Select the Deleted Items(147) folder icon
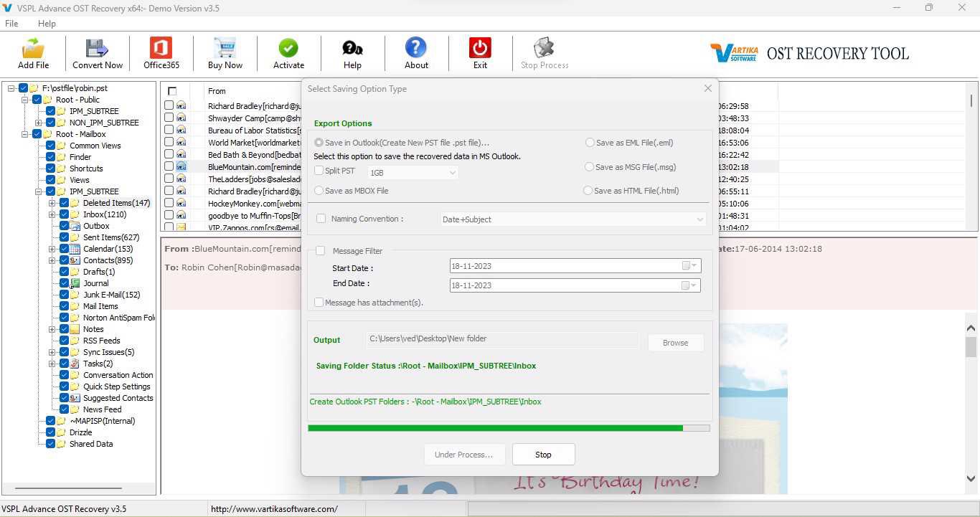 75,203
